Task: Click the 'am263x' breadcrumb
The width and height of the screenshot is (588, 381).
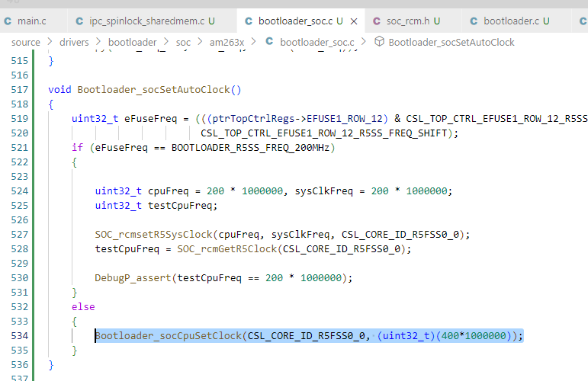Action: pos(227,43)
